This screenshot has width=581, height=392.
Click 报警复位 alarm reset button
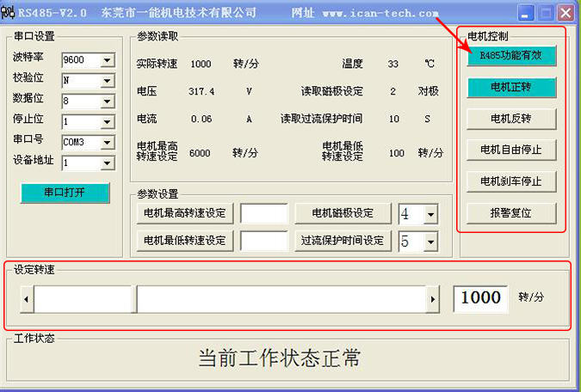pos(511,213)
